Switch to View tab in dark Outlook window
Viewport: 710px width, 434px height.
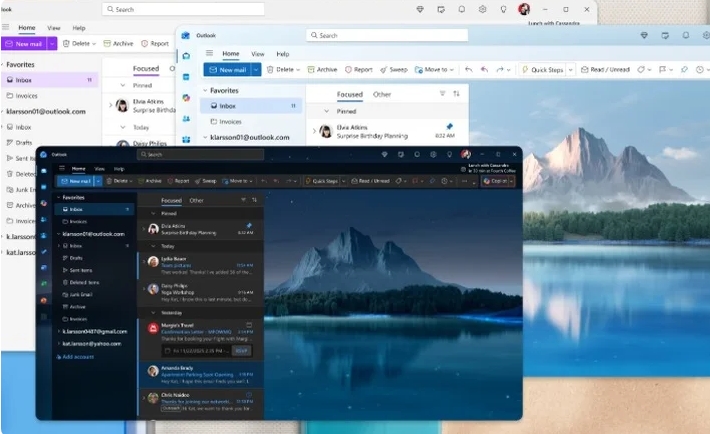tap(100, 169)
